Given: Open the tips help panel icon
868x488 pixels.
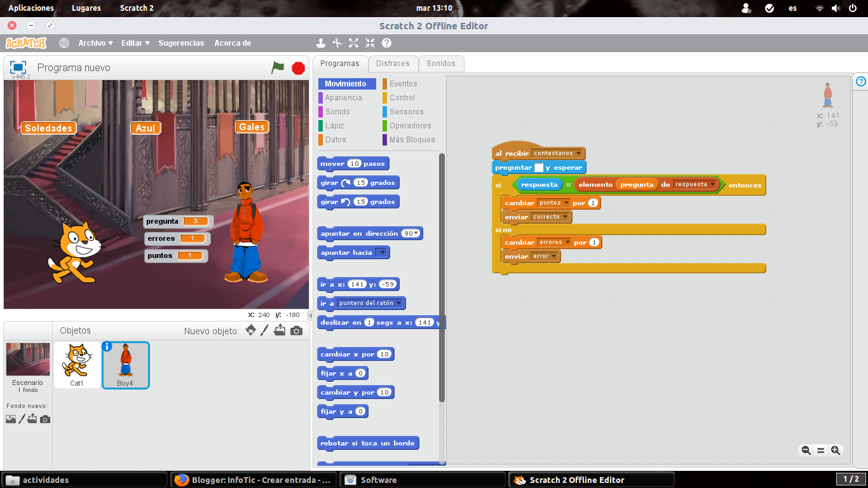Looking at the screenshot, I should (x=861, y=81).
